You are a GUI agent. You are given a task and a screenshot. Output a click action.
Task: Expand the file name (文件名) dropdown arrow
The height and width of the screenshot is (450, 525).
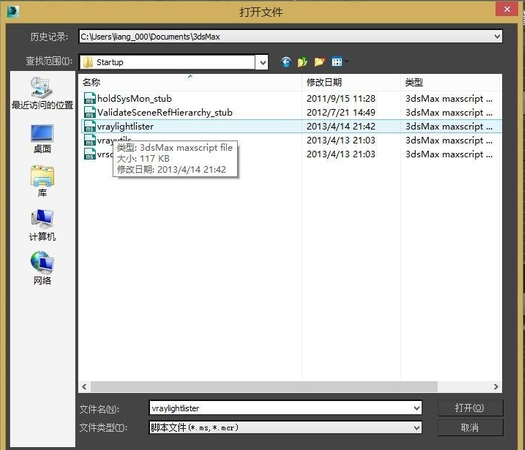tap(417, 408)
